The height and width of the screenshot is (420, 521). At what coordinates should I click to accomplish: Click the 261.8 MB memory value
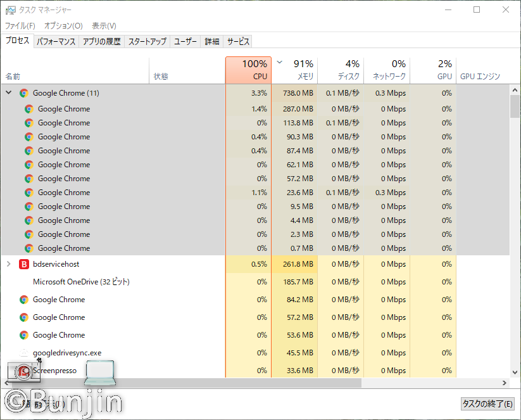tap(298, 264)
